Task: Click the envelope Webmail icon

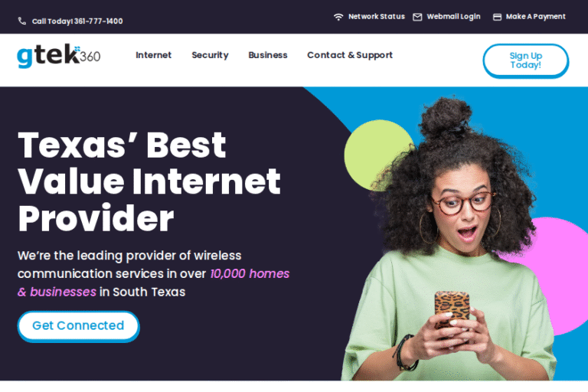Action: [x=417, y=17]
